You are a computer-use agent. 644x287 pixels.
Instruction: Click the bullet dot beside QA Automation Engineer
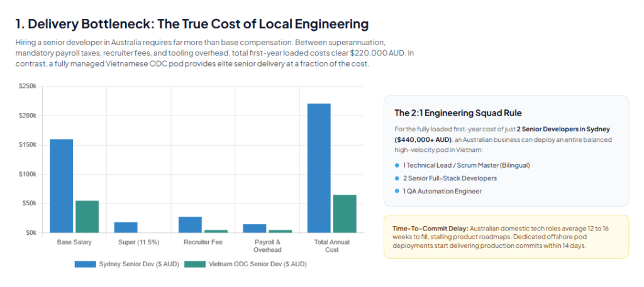tap(397, 191)
